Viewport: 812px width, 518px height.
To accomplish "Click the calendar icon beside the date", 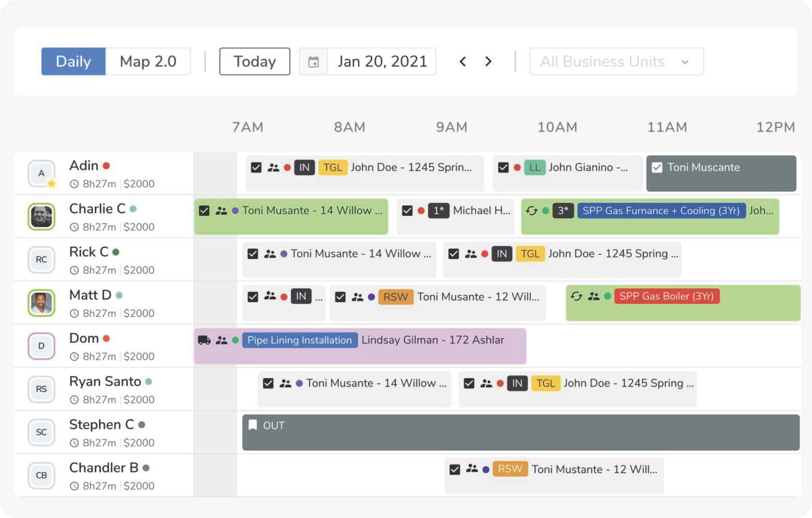I will [313, 61].
